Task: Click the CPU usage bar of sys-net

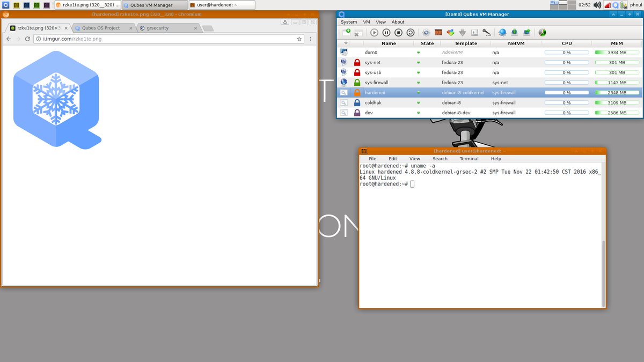Action: (567, 62)
